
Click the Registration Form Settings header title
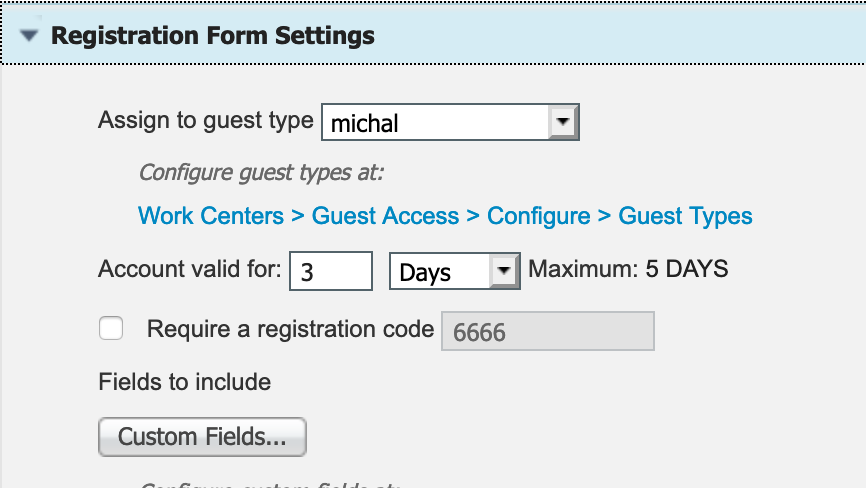click(213, 37)
